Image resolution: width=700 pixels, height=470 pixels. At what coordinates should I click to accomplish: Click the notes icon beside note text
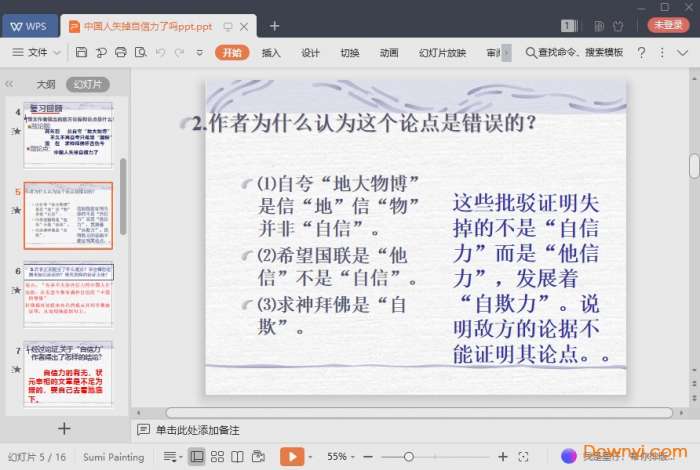click(x=143, y=430)
